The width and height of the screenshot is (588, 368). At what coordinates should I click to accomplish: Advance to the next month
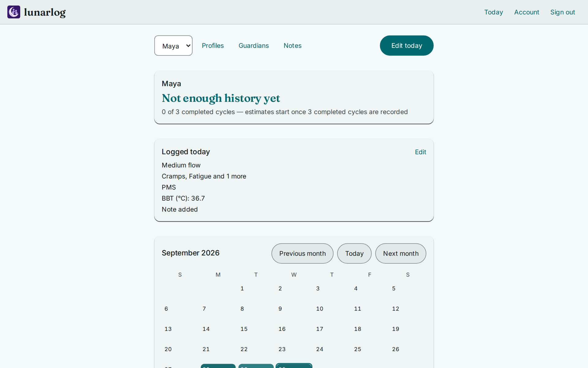[401, 254]
